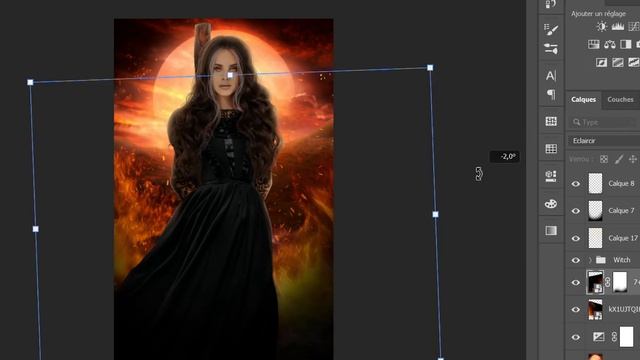This screenshot has height=360, width=640.
Task: Open the Brush Settings panel icon
Action: 551,29
